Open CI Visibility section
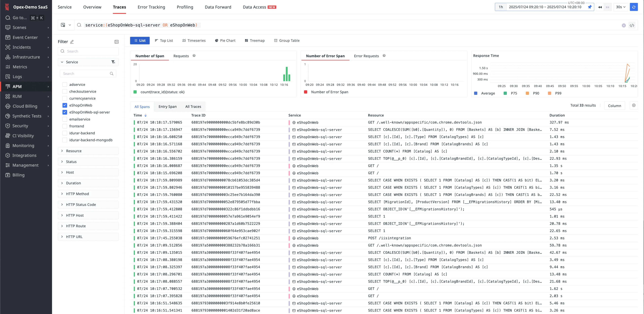The image size is (644, 314). [x=23, y=136]
